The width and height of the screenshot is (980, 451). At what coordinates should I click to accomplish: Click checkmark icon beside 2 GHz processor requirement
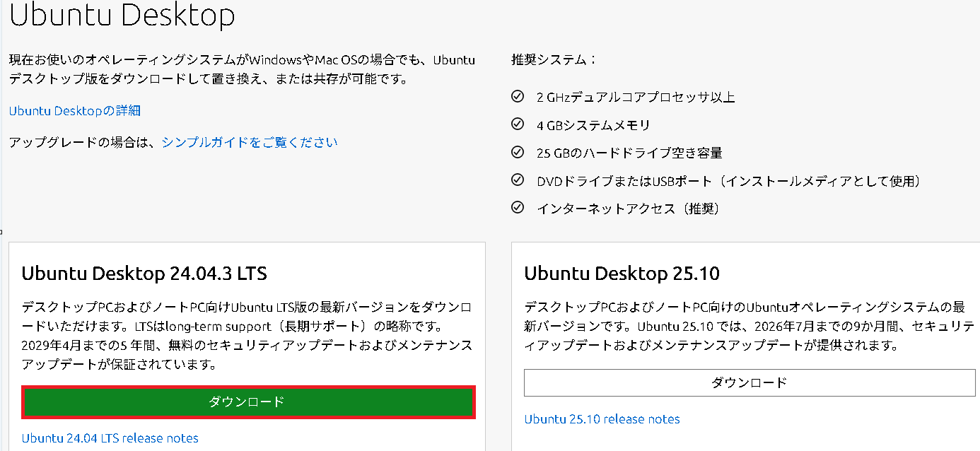click(x=517, y=96)
